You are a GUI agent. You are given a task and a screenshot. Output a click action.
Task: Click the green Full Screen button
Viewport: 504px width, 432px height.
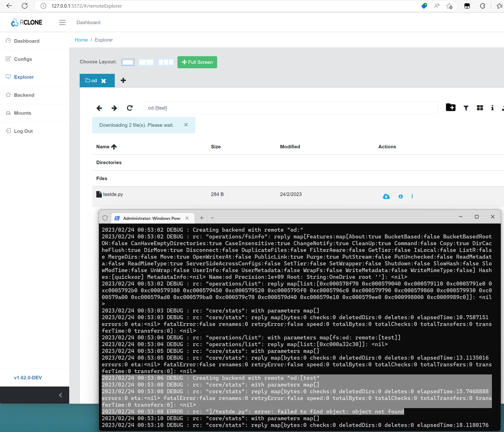pos(197,62)
